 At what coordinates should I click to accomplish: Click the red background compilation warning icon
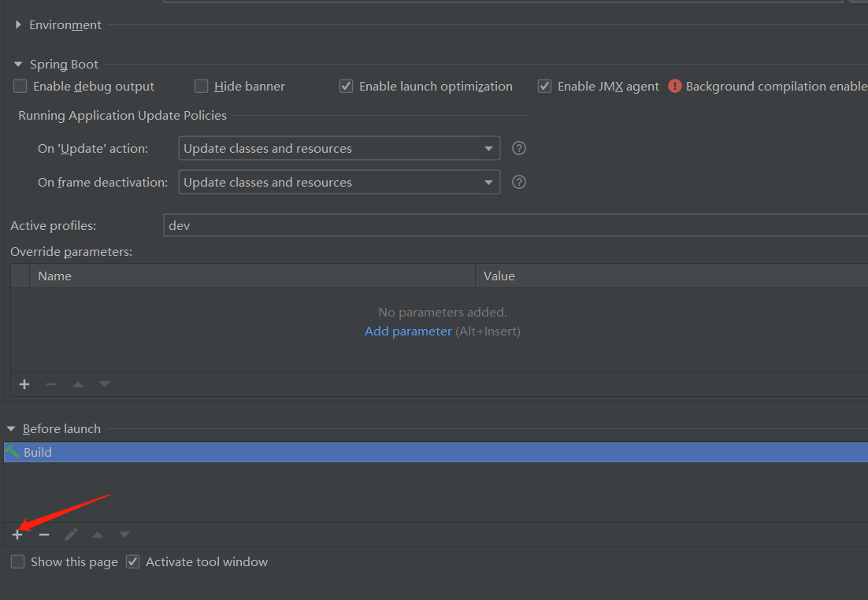click(675, 86)
